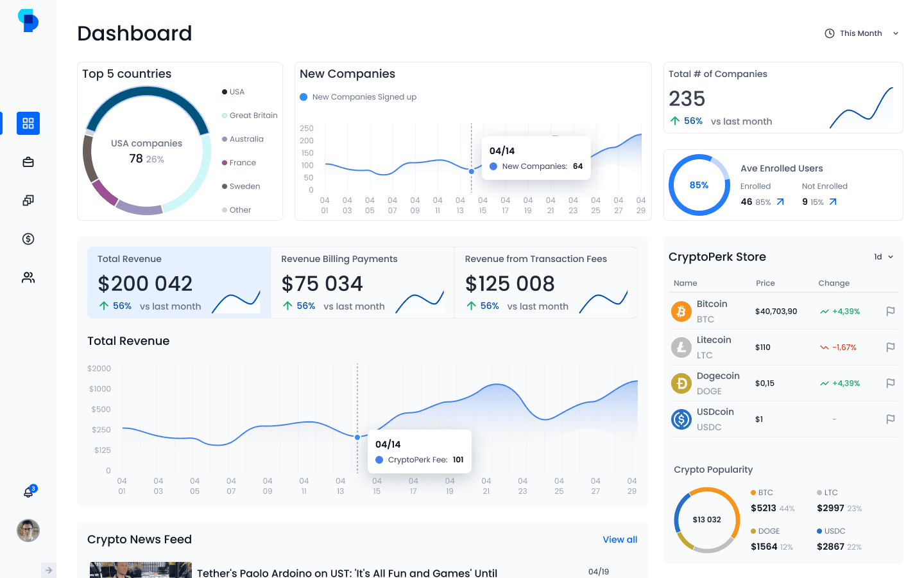Click the $13 032 total in Crypto Popularity donut
The height and width of the screenshot is (578, 924).
tap(706, 520)
